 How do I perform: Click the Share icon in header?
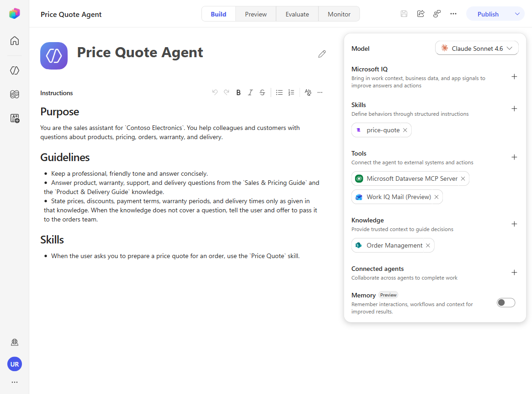click(x=420, y=14)
